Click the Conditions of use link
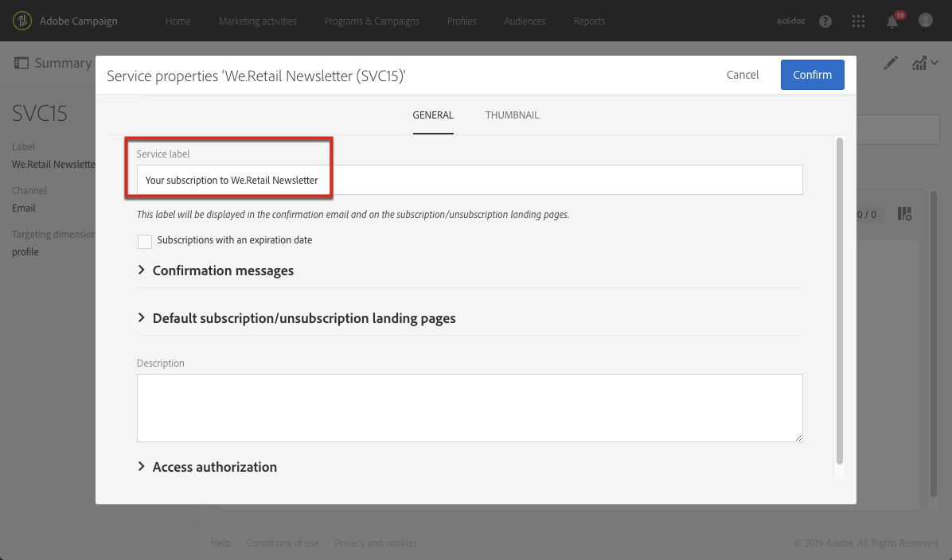The width and height of the screenshot is (952, 560). tap(283, 543)
